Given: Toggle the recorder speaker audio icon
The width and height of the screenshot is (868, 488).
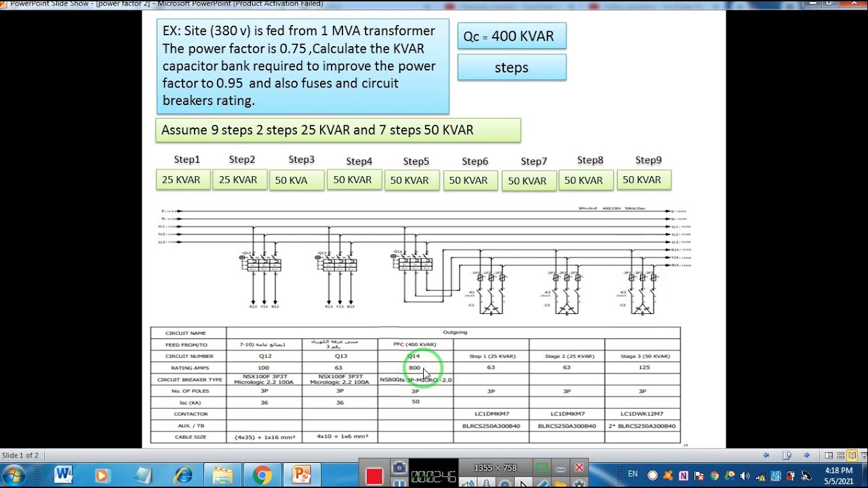Looking at the screenshot, I should [468, 483].
